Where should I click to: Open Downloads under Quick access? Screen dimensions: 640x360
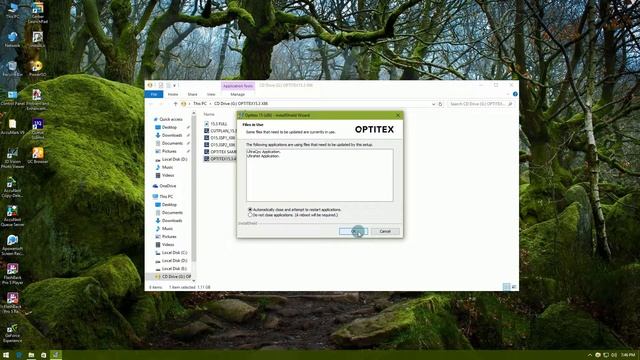pos(172,135)
